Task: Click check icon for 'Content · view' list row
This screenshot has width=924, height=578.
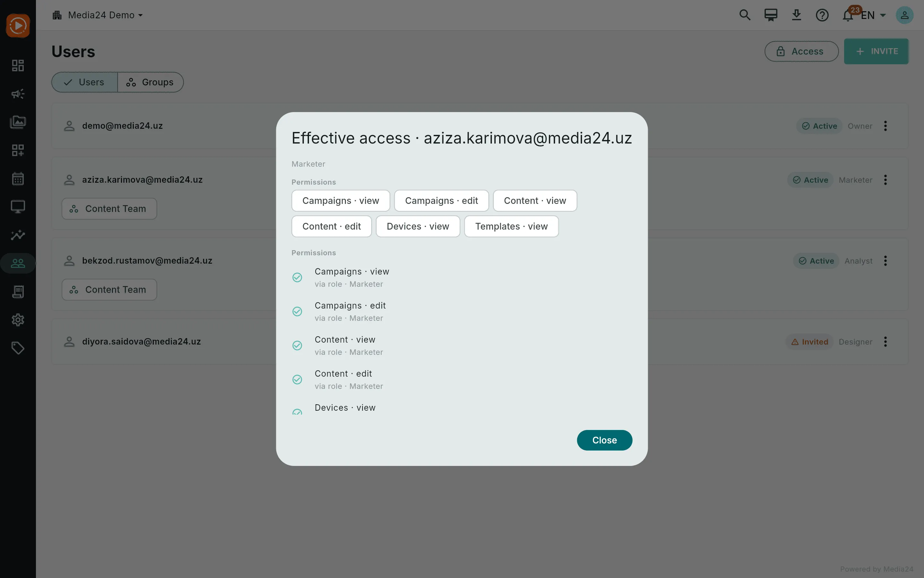Action: pyautogui.click(x=297, y=345)
